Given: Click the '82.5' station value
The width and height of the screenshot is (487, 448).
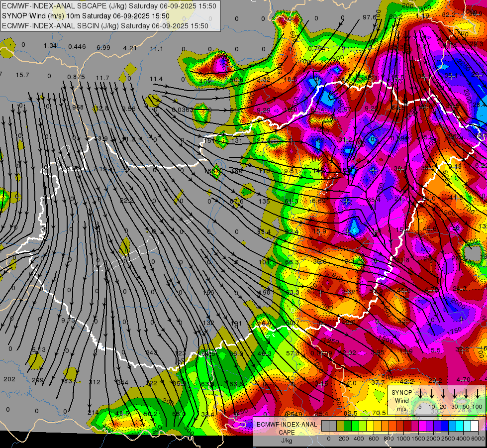Looking at the screenshot, I should click(351, 414).
